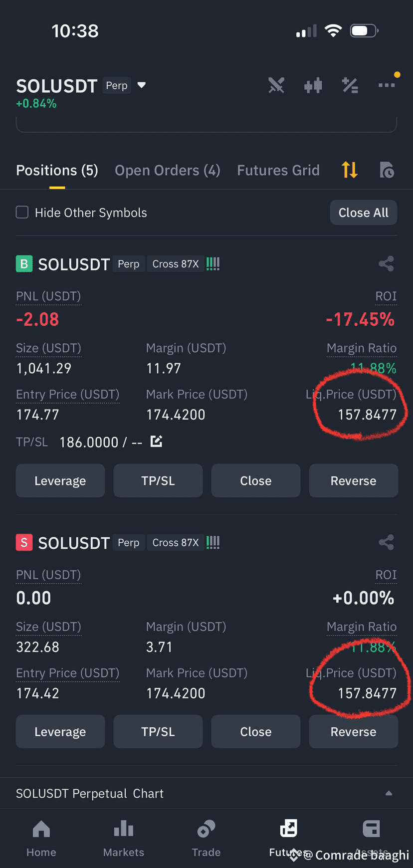Viewport: 413px width, 868px height.
Task: Open the candlestick chart icon
Action: click(313, 86)
